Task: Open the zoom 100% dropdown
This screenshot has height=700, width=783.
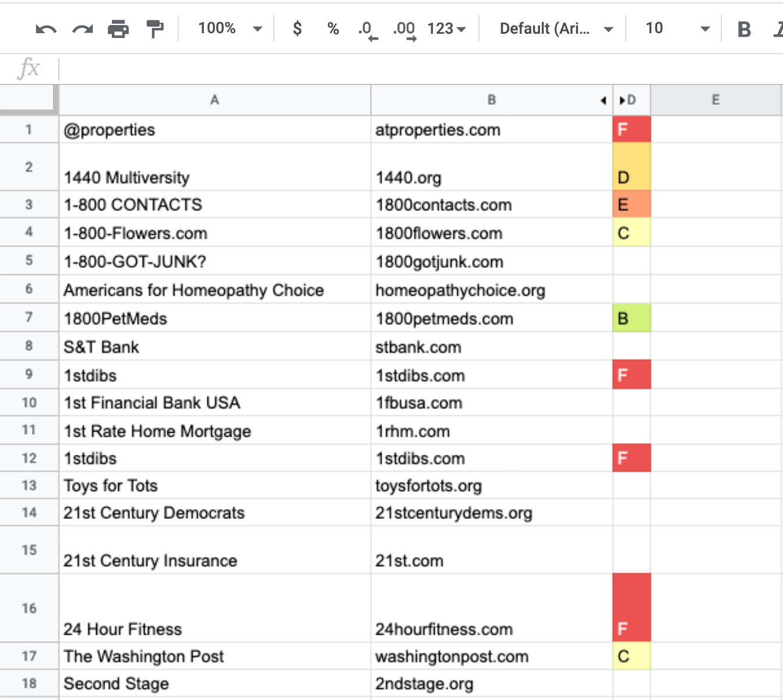Action: pyautogui.click(x=231, y=28)
